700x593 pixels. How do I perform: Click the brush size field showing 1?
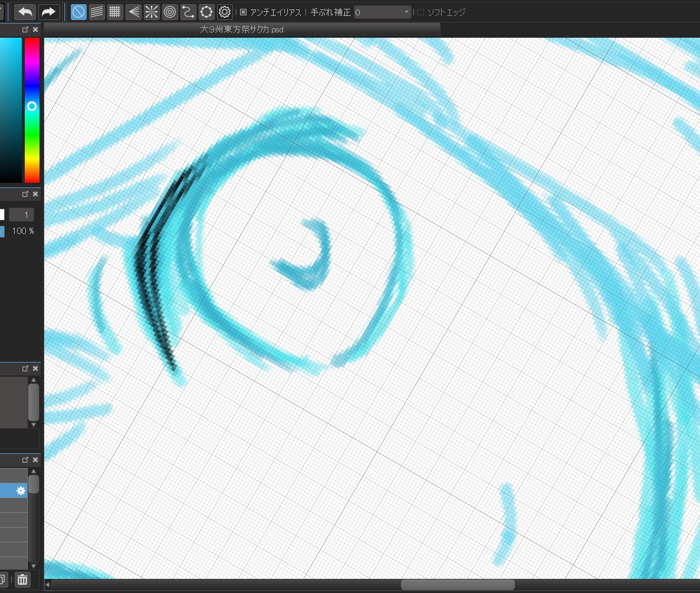click(x=21, y=215)
